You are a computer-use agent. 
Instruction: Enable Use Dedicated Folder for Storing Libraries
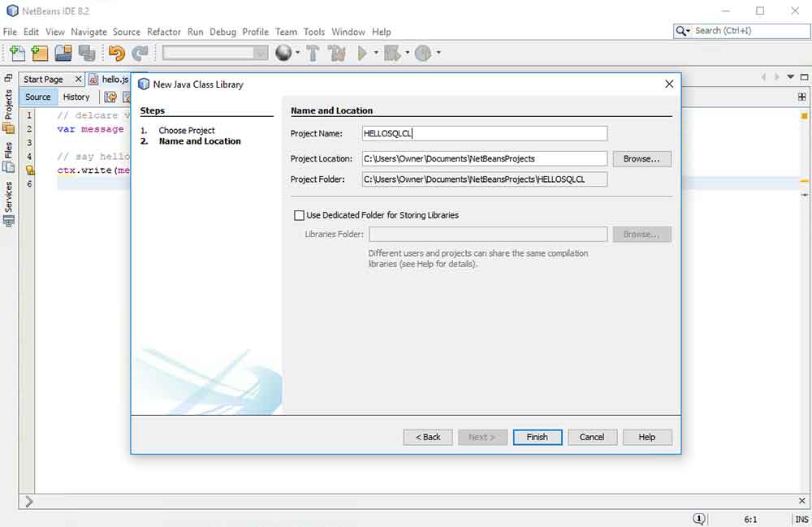tap(299, 215)
